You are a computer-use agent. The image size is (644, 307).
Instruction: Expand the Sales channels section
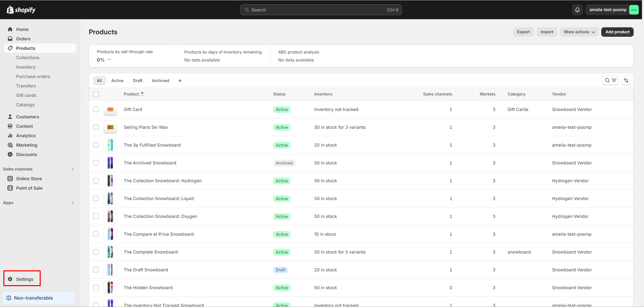[x=73, y=169]
